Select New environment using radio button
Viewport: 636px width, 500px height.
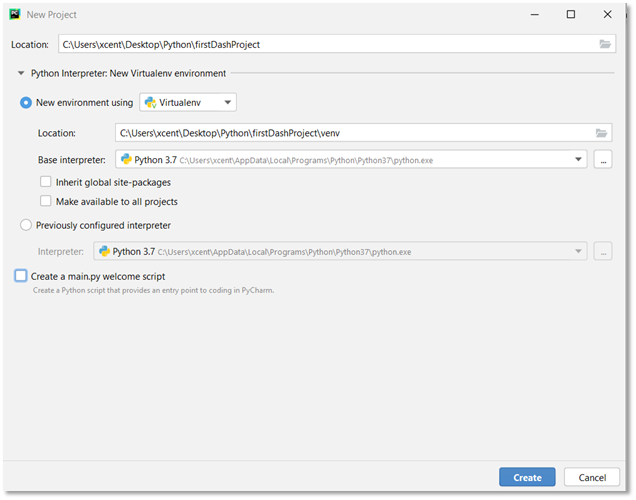26,102
